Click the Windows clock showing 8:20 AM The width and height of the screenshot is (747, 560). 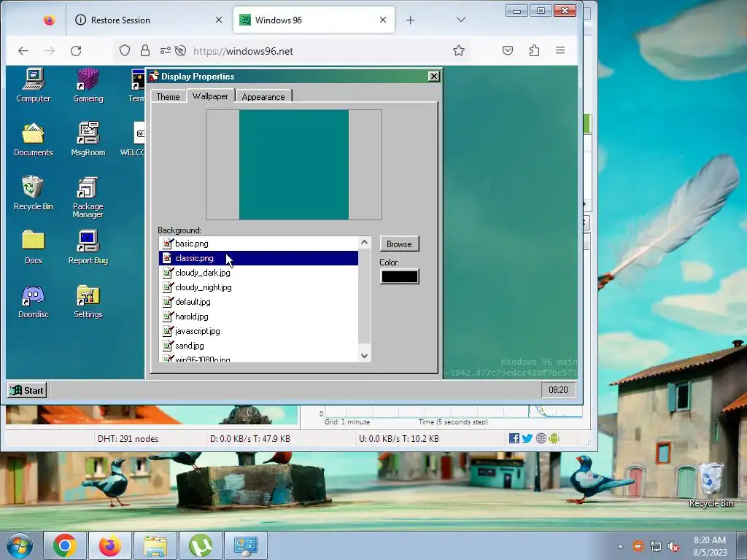710,546
